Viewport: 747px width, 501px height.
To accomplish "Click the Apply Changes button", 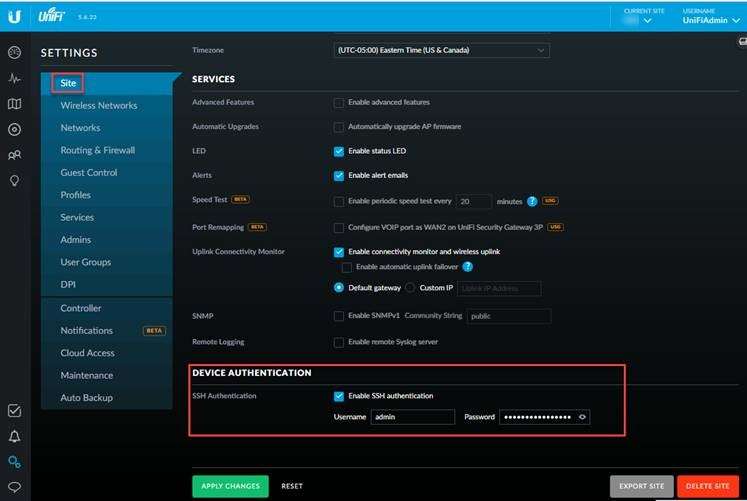I will tap(230, 486).
